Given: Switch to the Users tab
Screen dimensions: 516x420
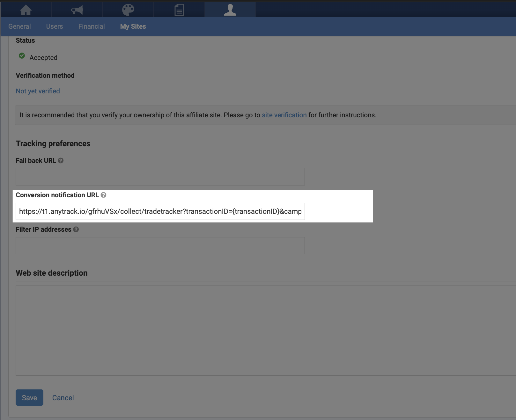Looking at the screenshot, I should click(55, 26).
